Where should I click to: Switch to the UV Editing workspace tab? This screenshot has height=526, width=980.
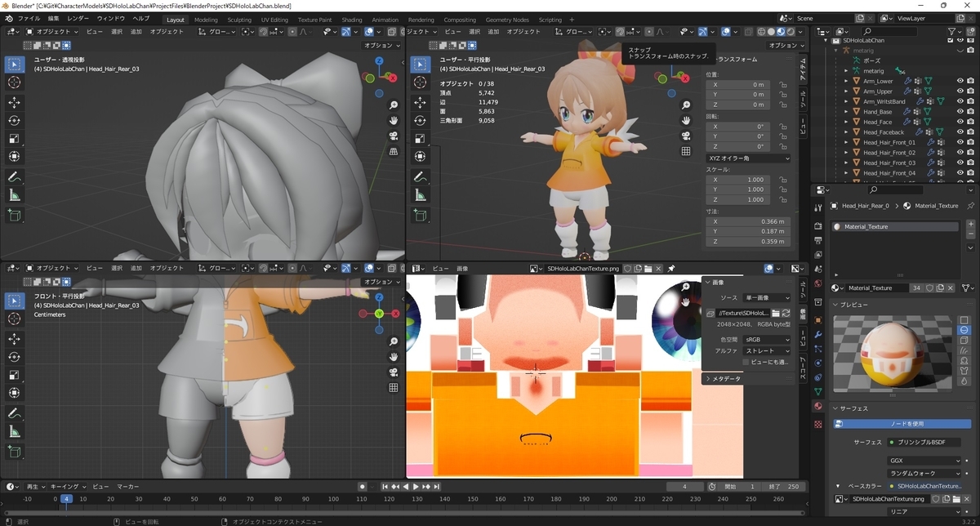click(274, 19)
